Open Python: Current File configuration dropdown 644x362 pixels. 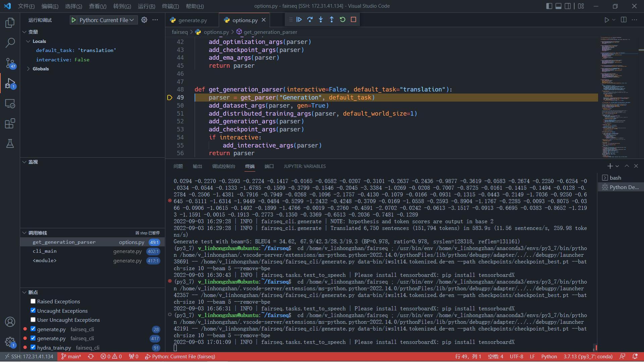coord(107,20)
